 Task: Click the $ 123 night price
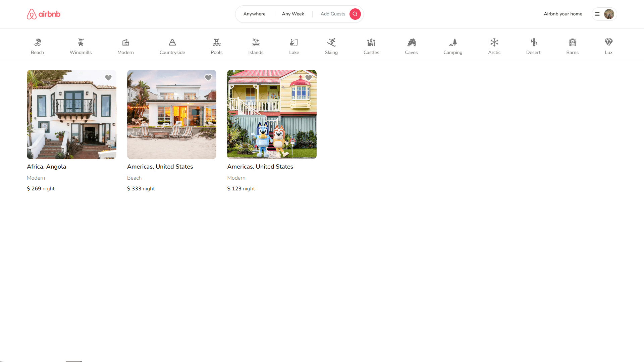(x=241, y=189)
